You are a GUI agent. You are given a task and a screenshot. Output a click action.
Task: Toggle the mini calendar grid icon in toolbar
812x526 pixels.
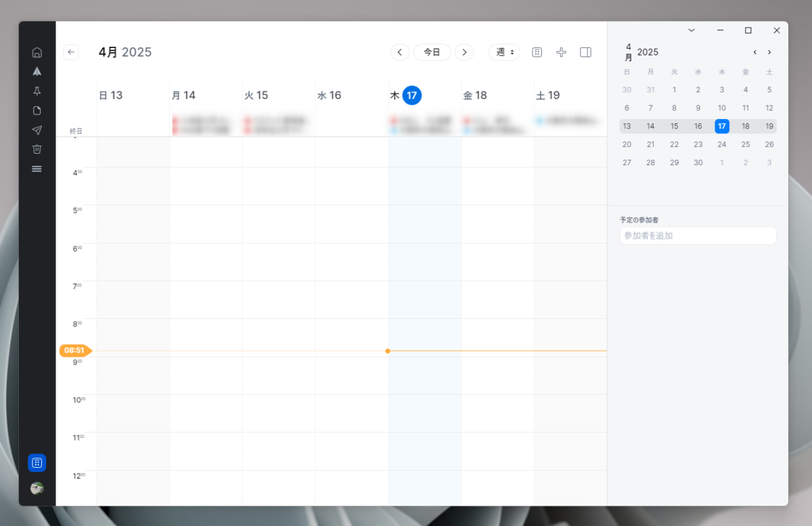pos(537,52)
